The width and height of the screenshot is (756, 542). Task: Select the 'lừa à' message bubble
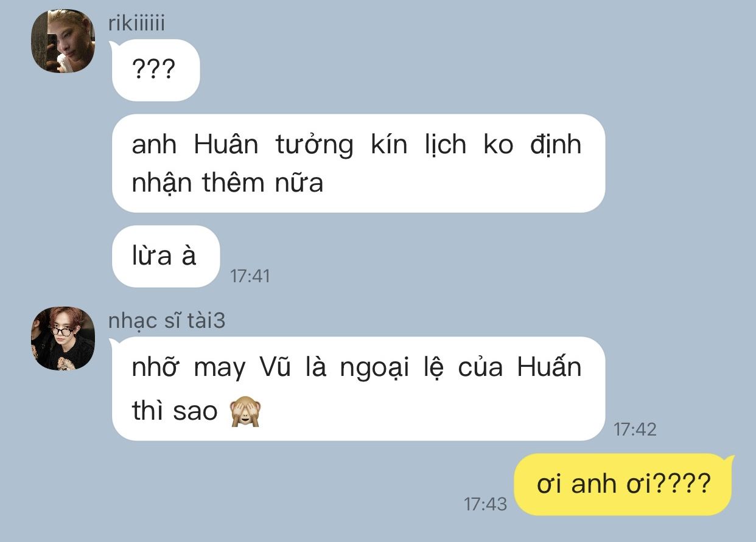166,257
